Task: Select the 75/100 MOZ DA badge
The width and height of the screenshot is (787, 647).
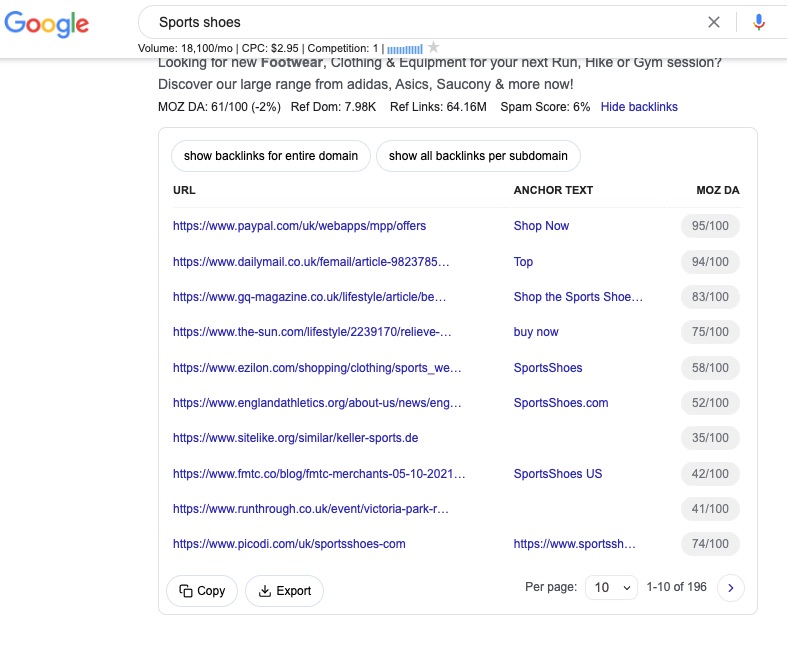Action: 710,332
